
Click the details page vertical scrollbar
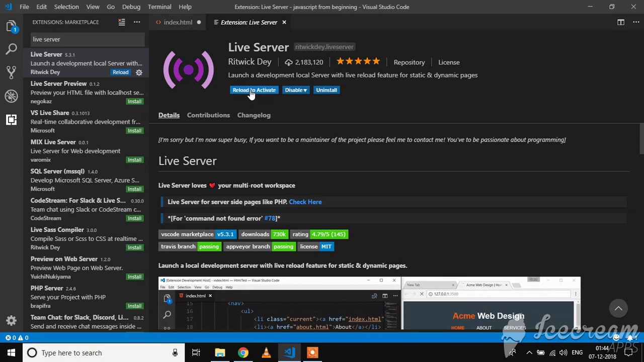[641, 139]
